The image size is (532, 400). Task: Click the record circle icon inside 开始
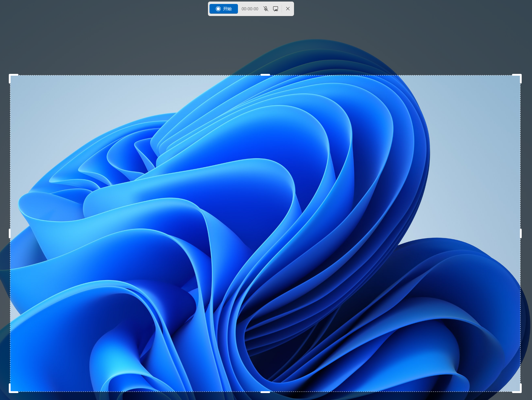[x=218, y=9]
